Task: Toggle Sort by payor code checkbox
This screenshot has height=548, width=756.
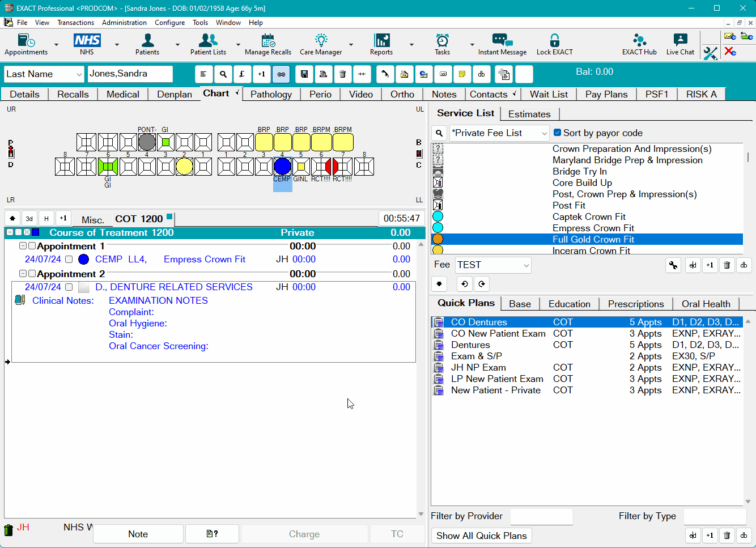Action: pyautogui.click(x=557, y=133)
